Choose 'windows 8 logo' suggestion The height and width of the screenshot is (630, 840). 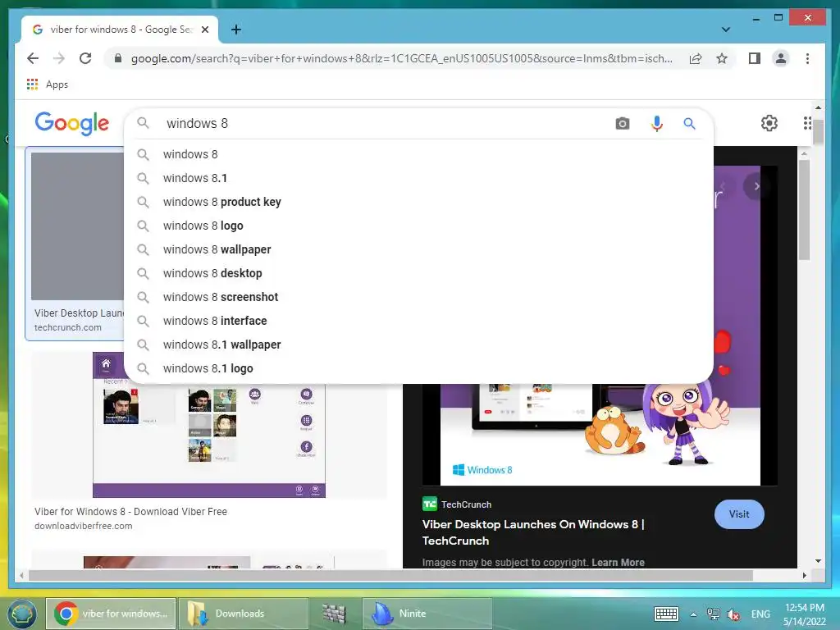pyautogui.click(x=418, y=226)
